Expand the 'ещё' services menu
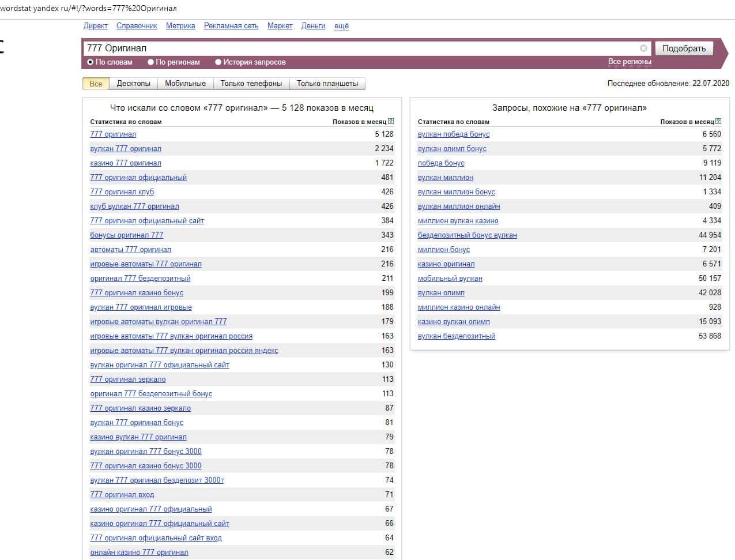 (341, 26)
